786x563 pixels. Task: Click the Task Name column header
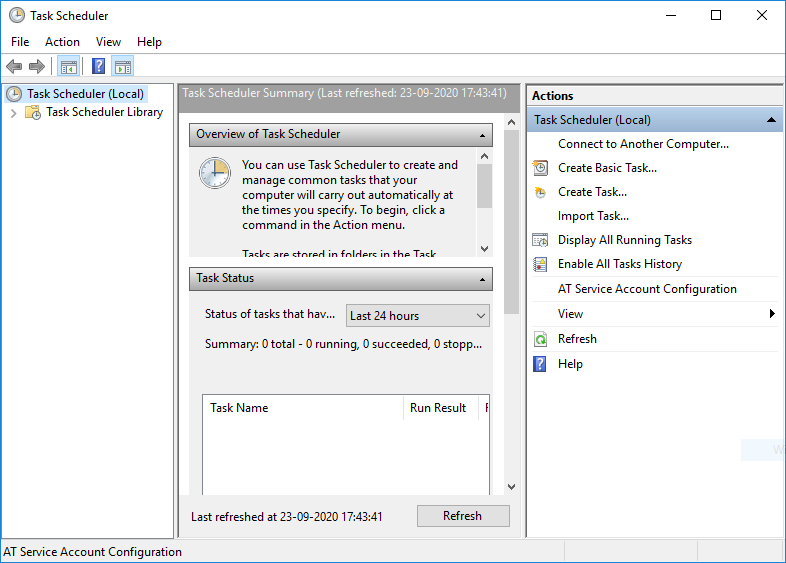click(303, 408)
